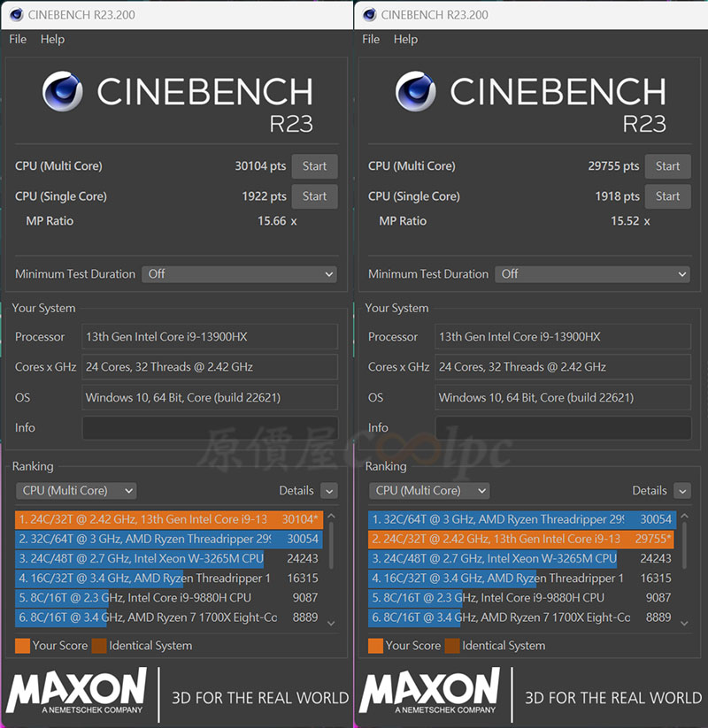The height and width of the screenshot is (728, 708).
Task: Click 30104 pts Multi Core score, left window
Action: tap(260, 166)
